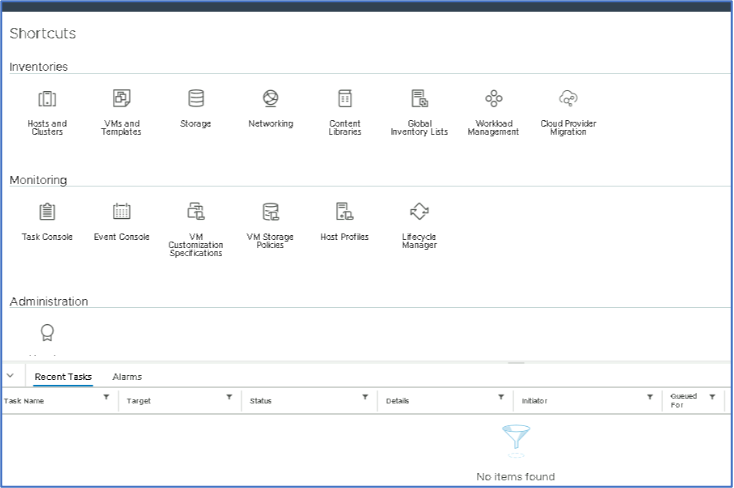The image size is (734, 488).
Task: Switch to the Alarms tab
Action: (127, 377)
